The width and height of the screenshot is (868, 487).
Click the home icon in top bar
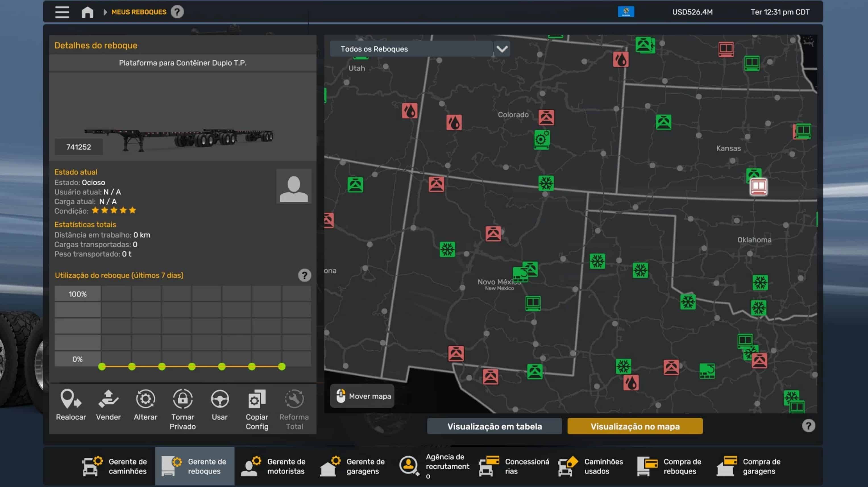coord(87,12)
